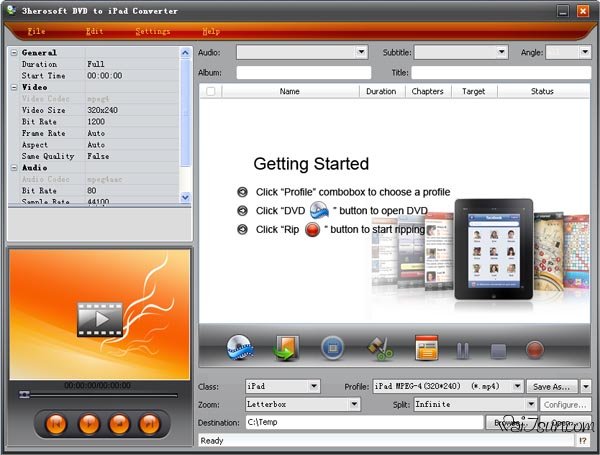
Task: Click the Target column header
Action: 474,91
